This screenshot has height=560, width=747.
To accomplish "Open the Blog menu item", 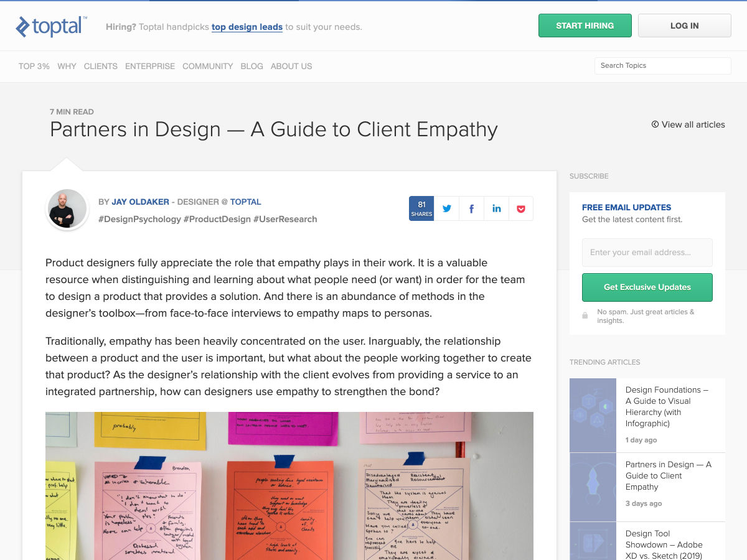I will point(252,66).
